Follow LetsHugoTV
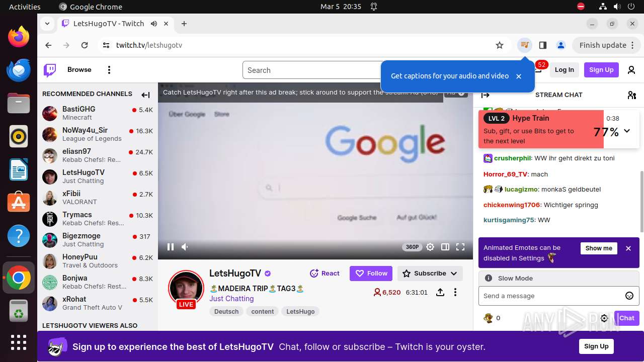 371,274
